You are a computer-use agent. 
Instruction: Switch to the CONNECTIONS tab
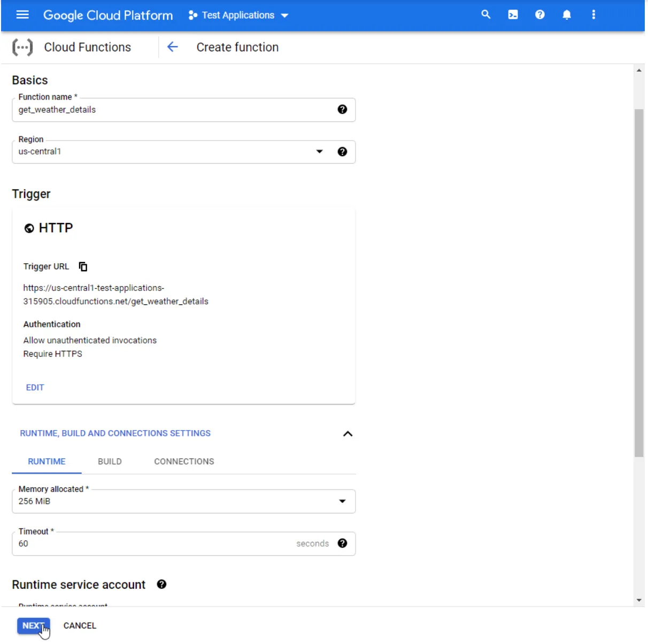pyautogui.click(x=183, y=461)
